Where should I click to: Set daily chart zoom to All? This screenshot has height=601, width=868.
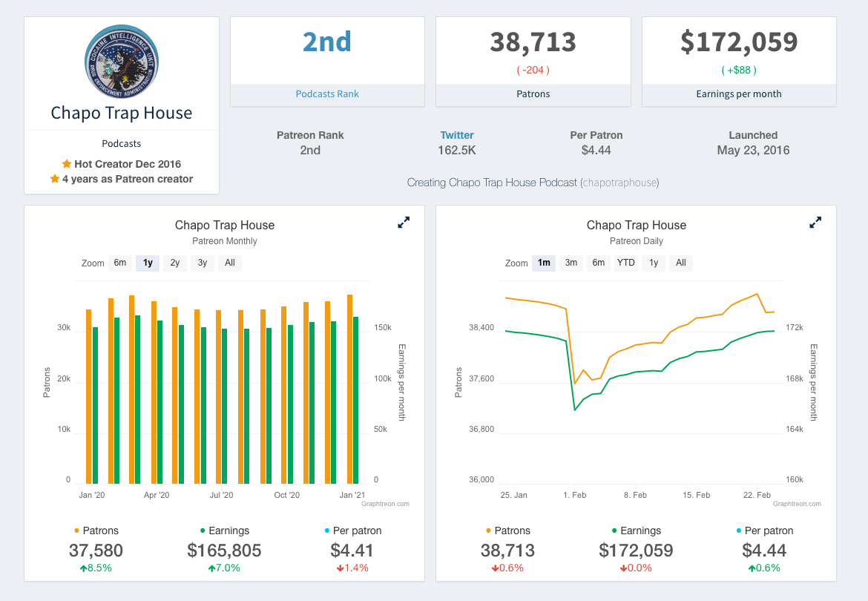point(681,263)
